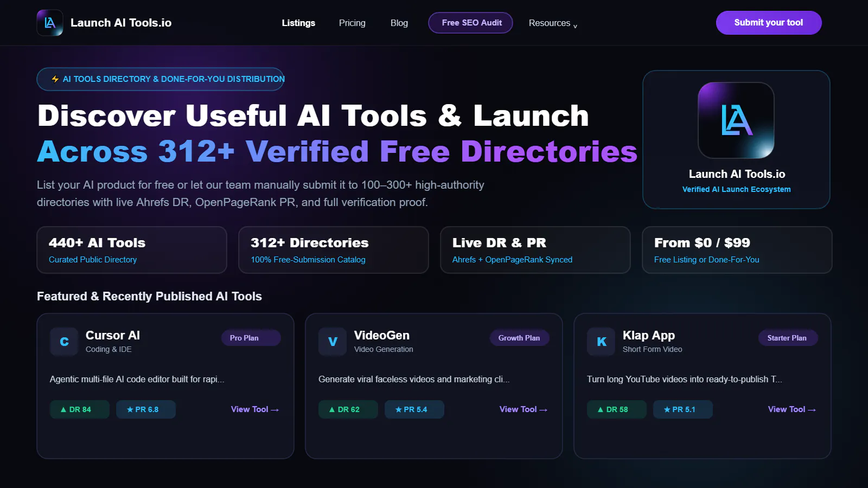This screenshot has height=488, width=868.
Task: Click the Cursor AI tool title
Action: (x=113, y=335)
